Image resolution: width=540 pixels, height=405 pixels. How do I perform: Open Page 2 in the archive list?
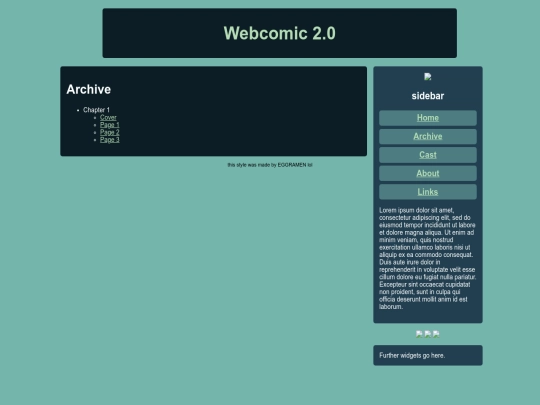[110, 132]
